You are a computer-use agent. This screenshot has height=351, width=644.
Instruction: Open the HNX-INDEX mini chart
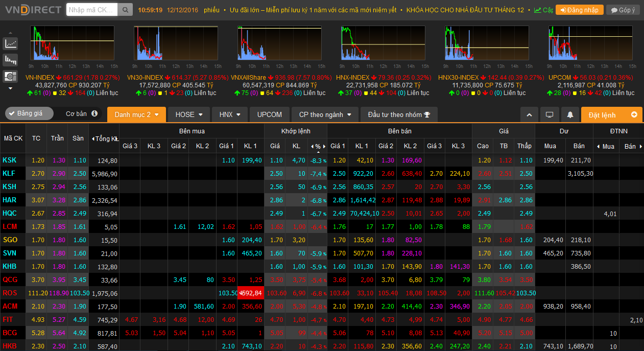pyautogui.click(x=384, y=44)
